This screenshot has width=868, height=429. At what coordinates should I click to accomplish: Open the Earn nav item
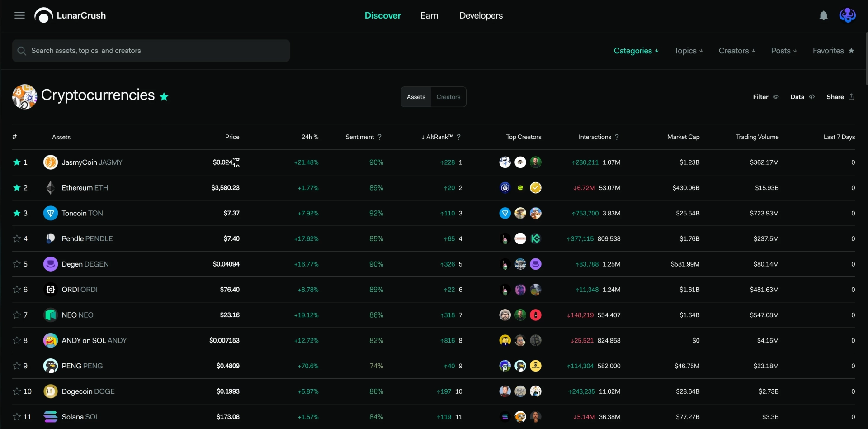pos(429,15)
